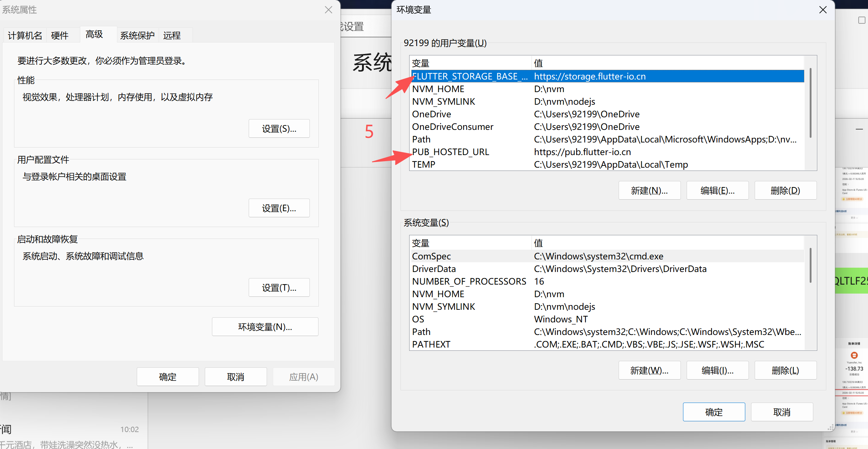Open 环境变量(N)... button
Viewport: 868px width, 449px height.
click(265, 327)
